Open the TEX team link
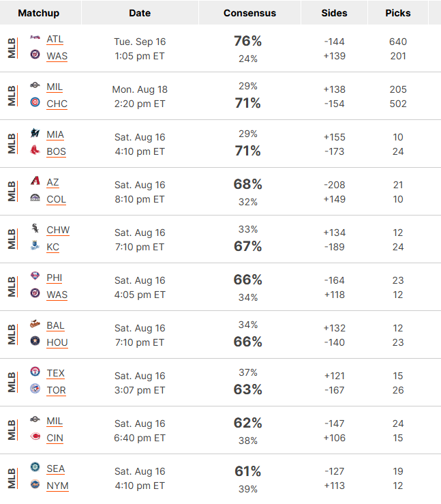441x504 pixels. [56, 373]
